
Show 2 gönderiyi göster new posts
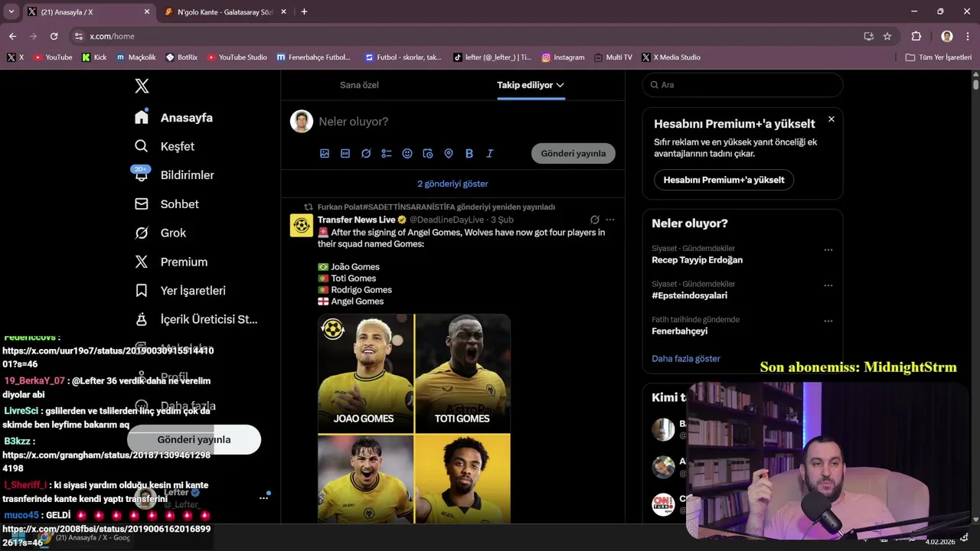[x=452, y=184]
